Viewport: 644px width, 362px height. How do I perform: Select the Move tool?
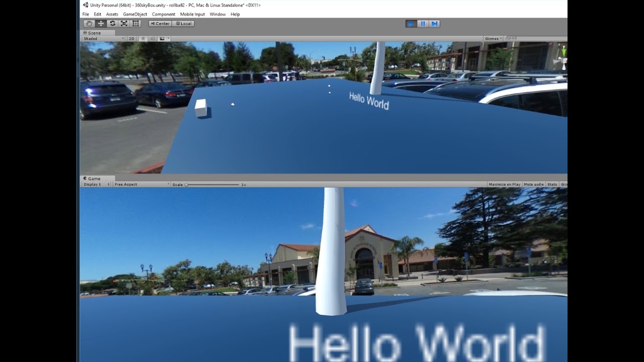click(101, 24)
